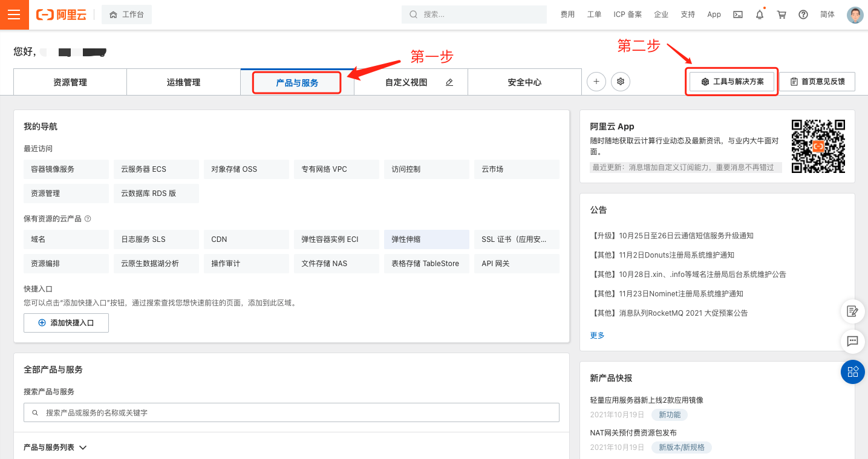Switch to 安全中心 tab
The image size is (868, 459).
point(524,82)
